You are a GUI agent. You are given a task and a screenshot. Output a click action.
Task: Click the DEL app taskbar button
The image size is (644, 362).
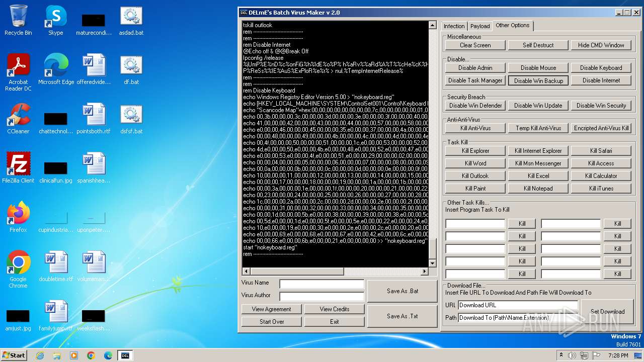[125, 355]
